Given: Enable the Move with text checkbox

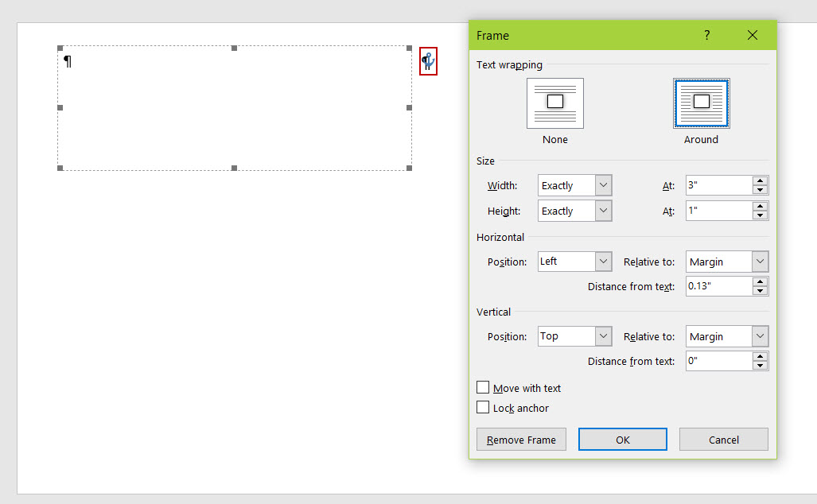Looking at the screenshot, I should pos(483,387).
